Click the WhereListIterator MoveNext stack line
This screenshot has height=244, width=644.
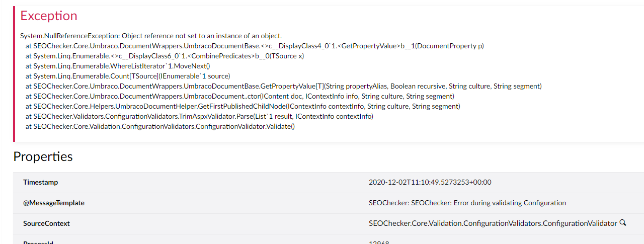coord(118,66)
